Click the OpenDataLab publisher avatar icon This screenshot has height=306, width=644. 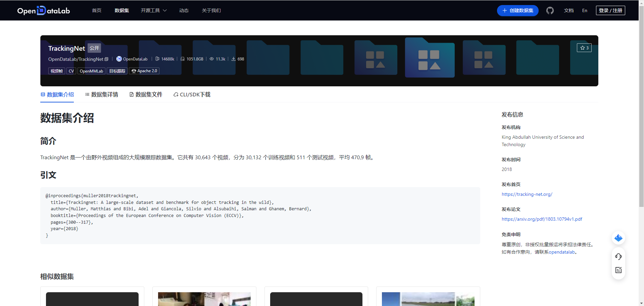pyautogui.click(x=119, y=59)
